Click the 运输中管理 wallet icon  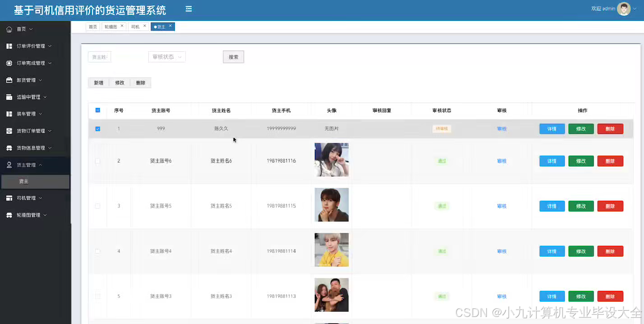click(x=9, y=97)
